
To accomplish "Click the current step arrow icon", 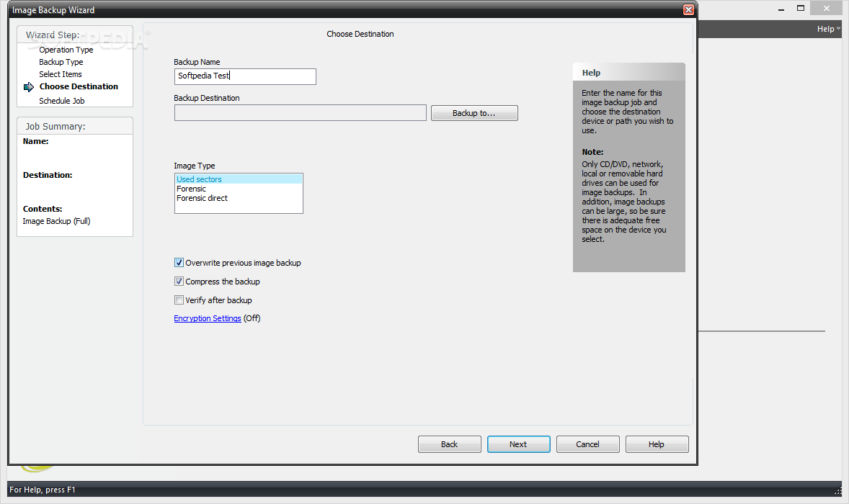I will point(29,87).
